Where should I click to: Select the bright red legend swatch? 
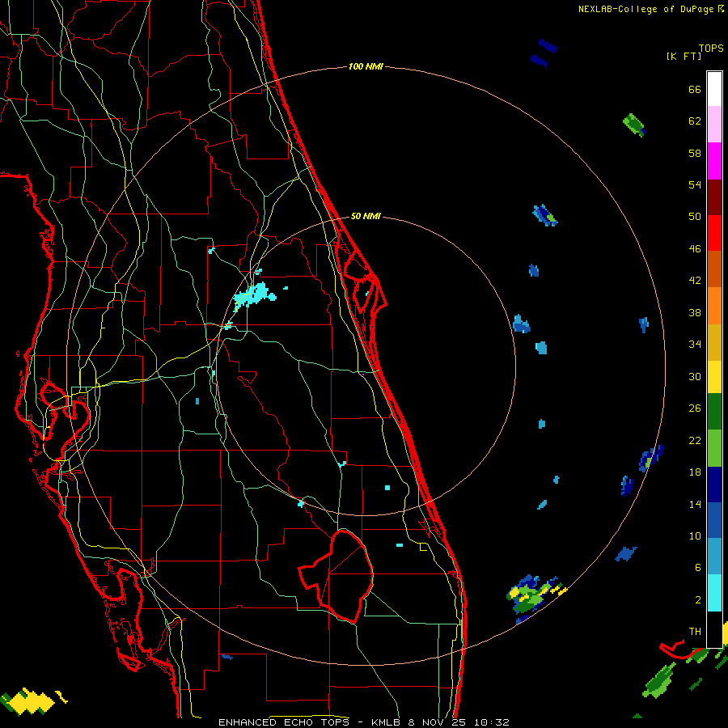[714, 233]
